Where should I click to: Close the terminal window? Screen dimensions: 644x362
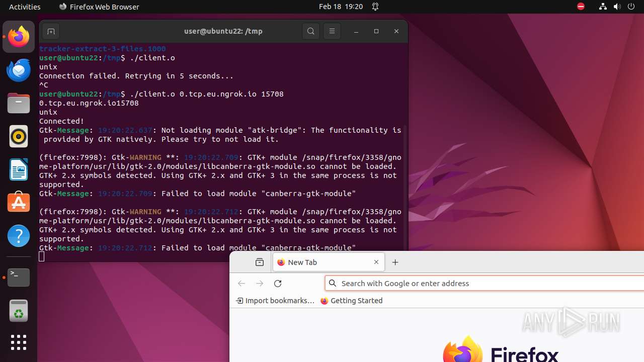pos(396,31)
